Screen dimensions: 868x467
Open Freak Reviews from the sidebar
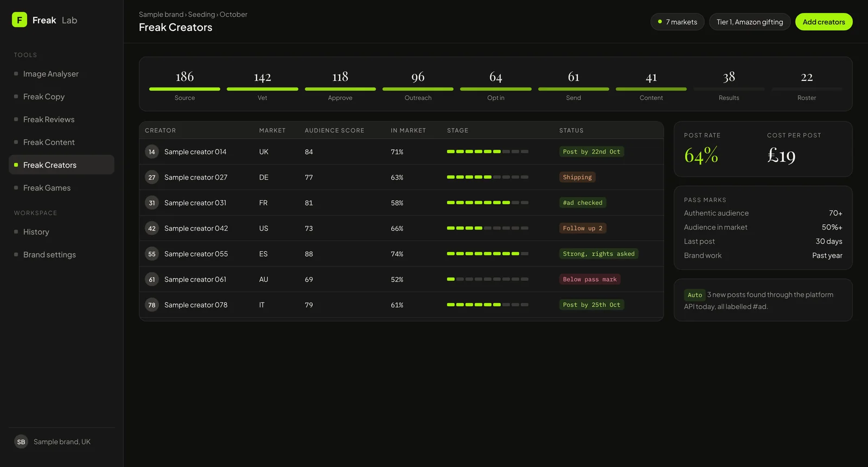(61, 119)
